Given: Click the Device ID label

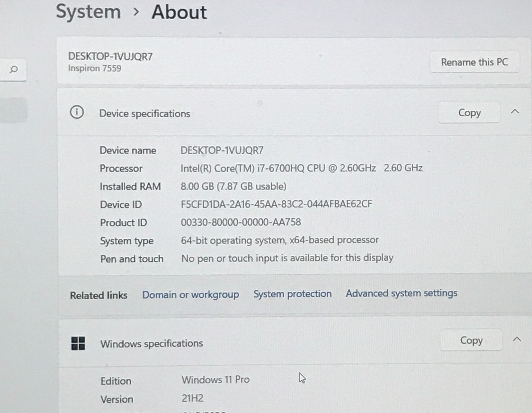Looking at the screenshot, I should click(x=121, y=205).
